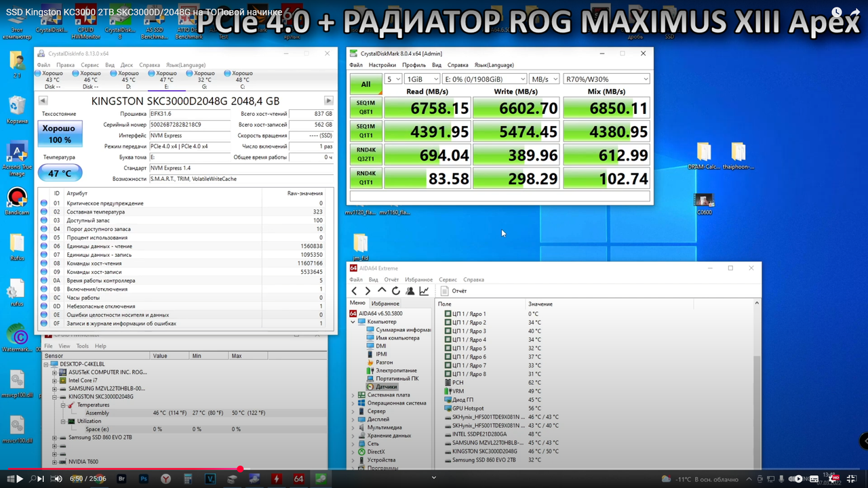868x488 pixels.
Task: Select disk E: 47 °C tab in CrystalDiskInfo
Action: [166, 79]
